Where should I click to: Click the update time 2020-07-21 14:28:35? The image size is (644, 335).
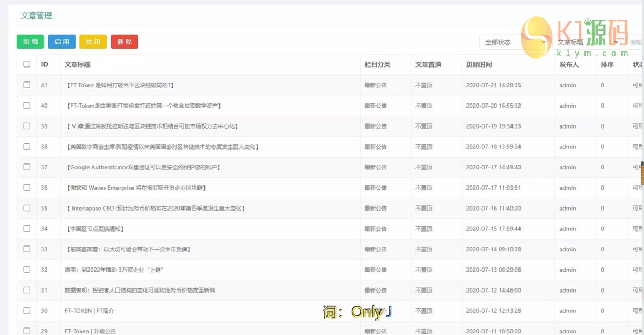[x=493, y=85]
